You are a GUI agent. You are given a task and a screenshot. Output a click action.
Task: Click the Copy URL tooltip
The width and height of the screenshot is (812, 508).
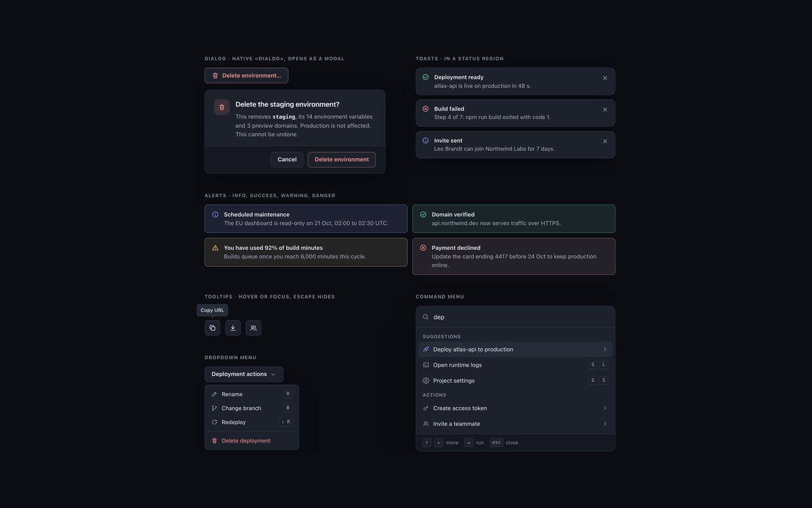click(x=212, y=310)
